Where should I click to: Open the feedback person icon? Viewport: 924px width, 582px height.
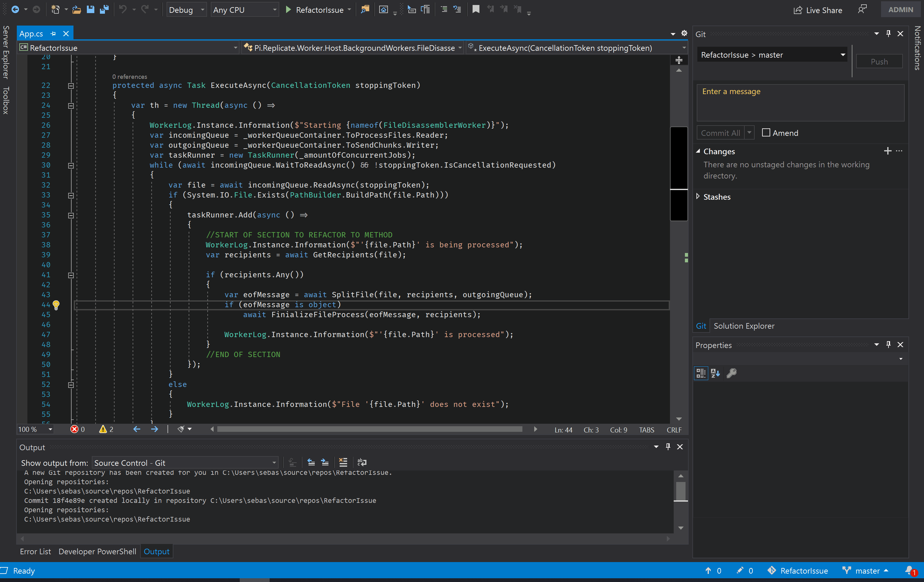click(x=862, y=10)
